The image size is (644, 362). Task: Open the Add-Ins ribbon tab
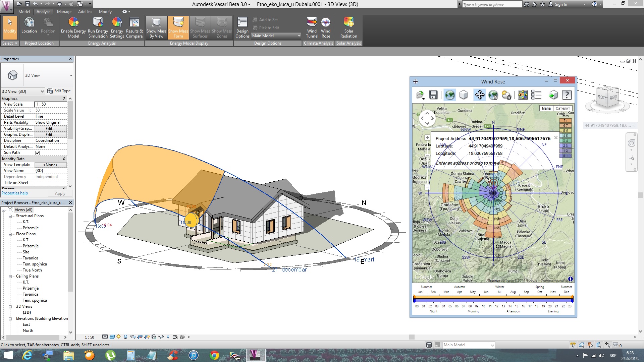click(85, 12)
